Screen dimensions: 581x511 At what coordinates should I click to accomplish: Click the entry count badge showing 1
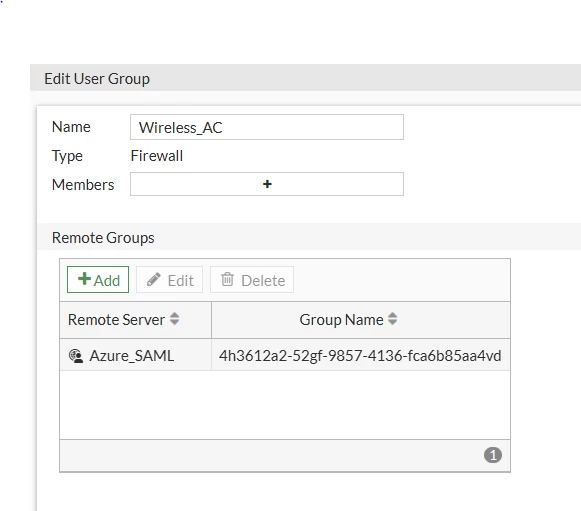tap(493, 455)
